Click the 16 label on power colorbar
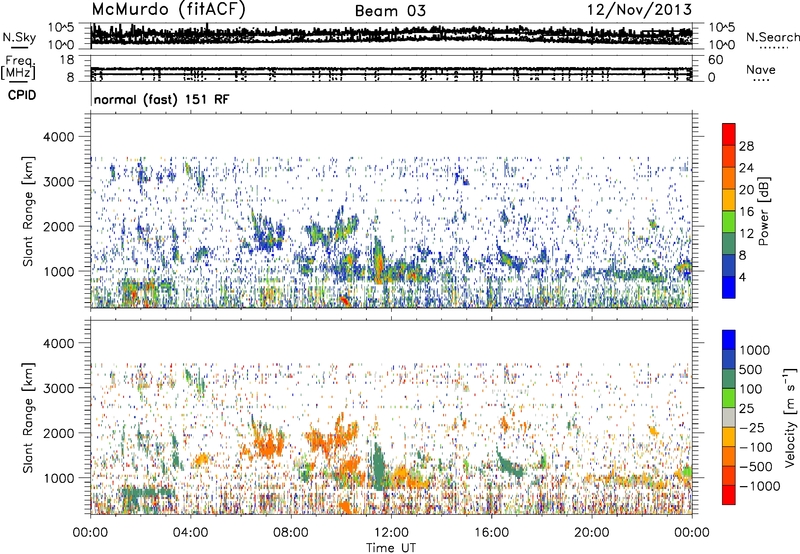 pyautogui.click(x=746, y=212)
